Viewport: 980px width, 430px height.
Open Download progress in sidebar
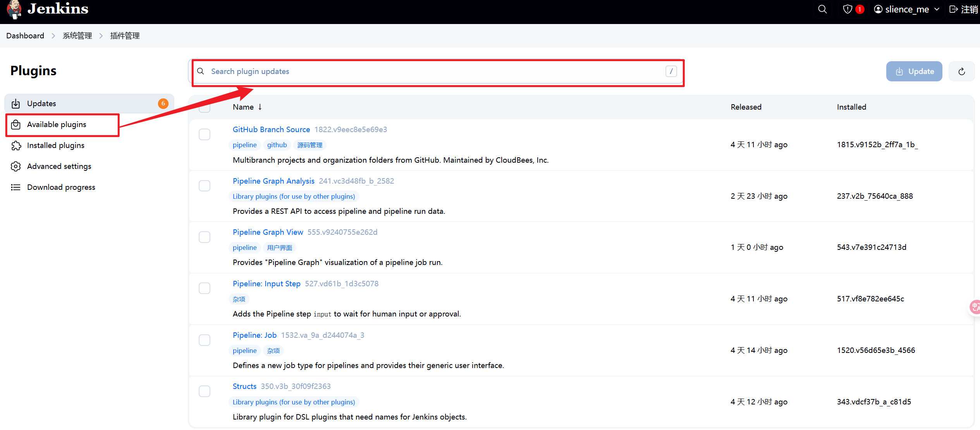(x=89, y=187)
